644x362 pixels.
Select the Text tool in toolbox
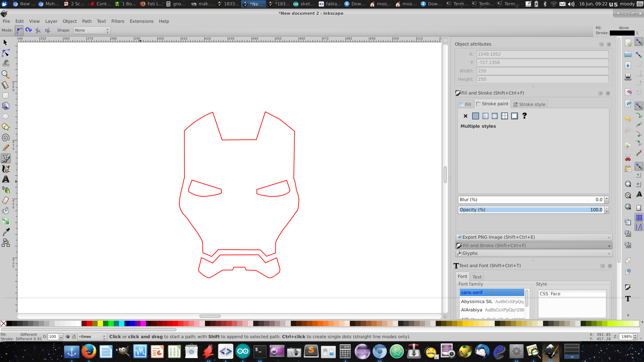click(x=5, y=179)
